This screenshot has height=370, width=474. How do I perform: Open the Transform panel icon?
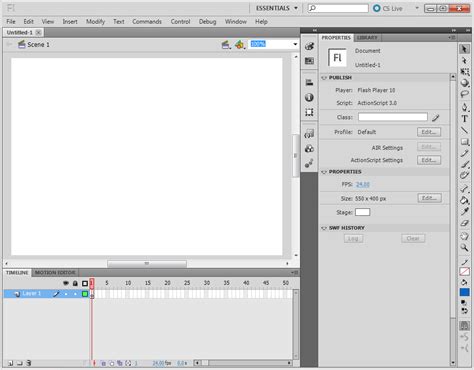pos(309,112)
